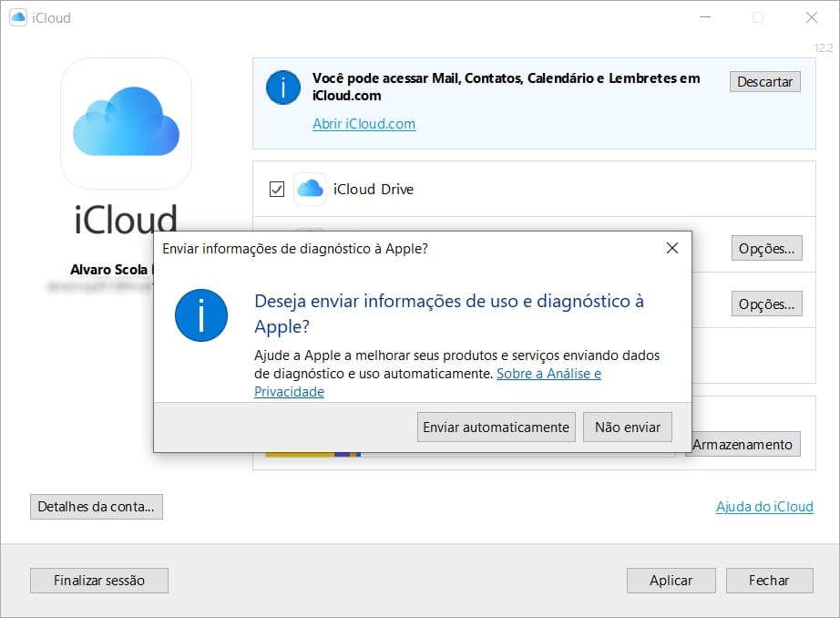Click the Alvaro Scola account name
This screenshot has height=618, width=840.
click(x=109, y=270)
